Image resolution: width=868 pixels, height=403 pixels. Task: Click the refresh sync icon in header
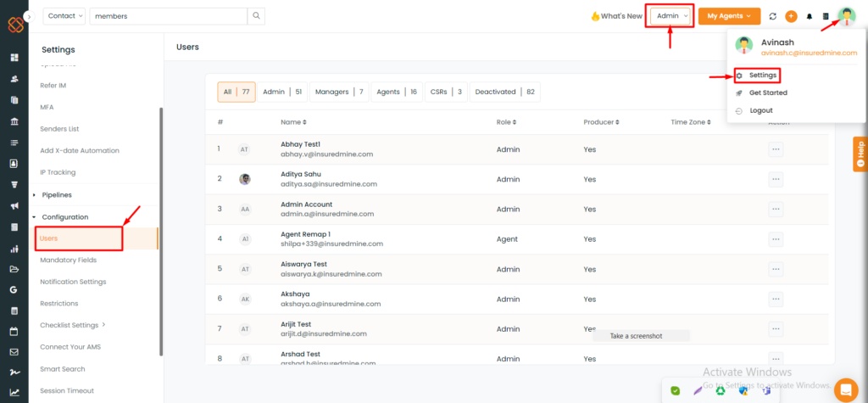point(773,17)
